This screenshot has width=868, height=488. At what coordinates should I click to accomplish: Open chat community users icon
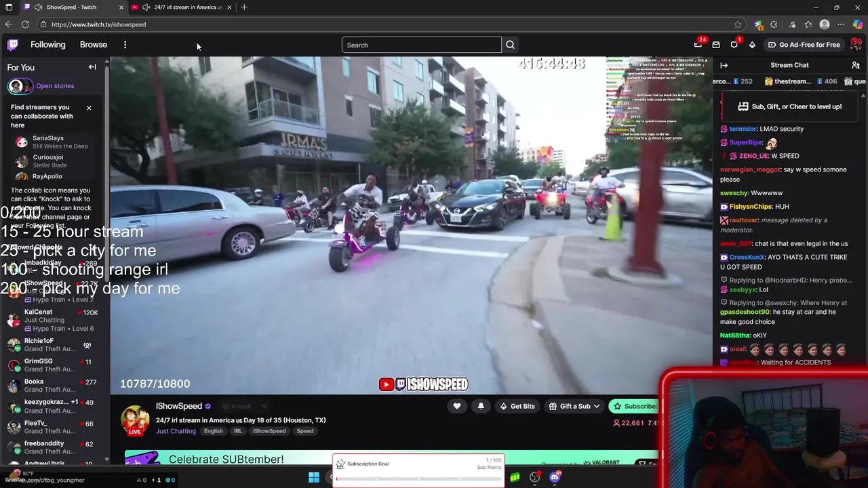click(x=856, y=65)
